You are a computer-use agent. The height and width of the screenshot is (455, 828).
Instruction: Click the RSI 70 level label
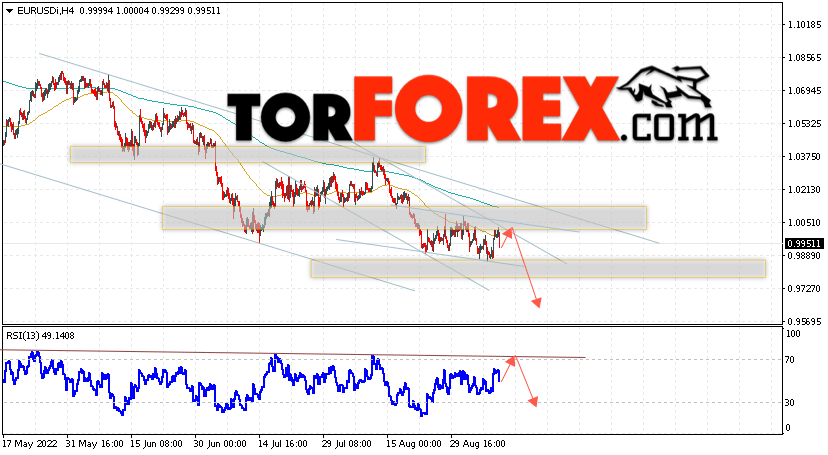[x=789, y=360]
